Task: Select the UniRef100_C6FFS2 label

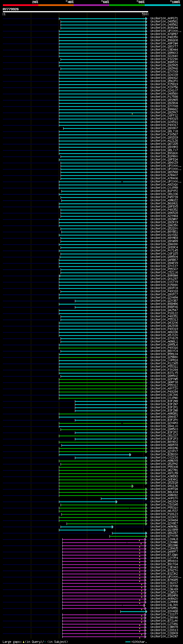Action: click(164, 116)
